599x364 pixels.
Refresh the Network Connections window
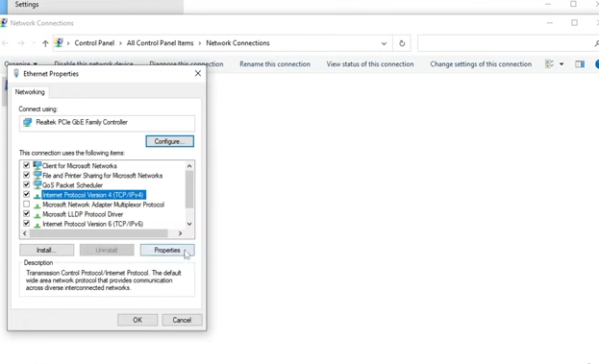pyautogui.click(x=402, y=43)
